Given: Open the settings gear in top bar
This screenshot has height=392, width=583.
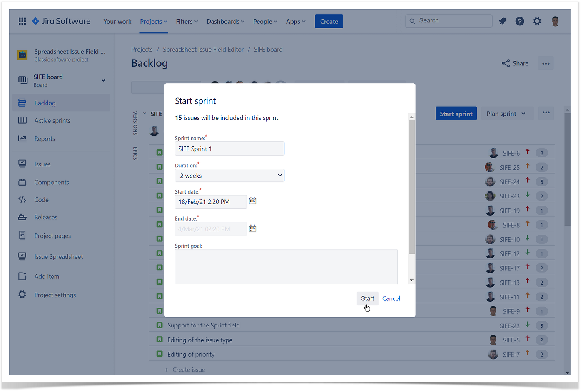Looking at the screenshot, I should (537, 21).
